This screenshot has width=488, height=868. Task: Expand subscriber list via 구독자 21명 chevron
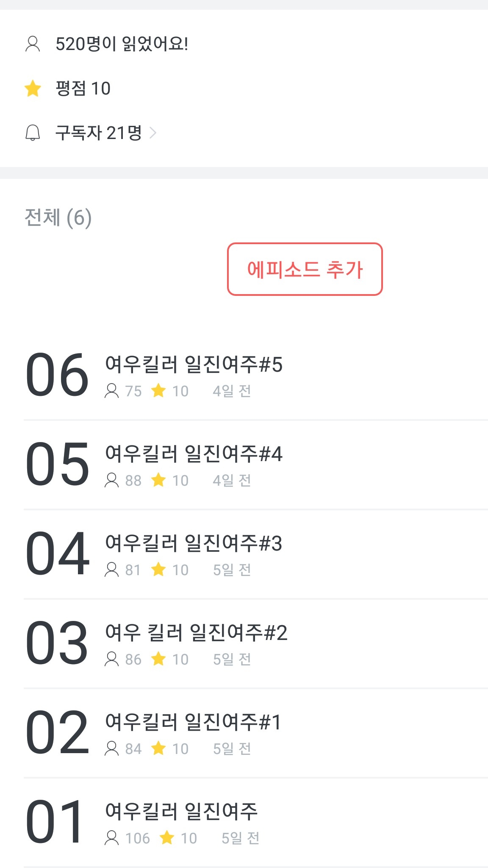click(x=153, y=133)
